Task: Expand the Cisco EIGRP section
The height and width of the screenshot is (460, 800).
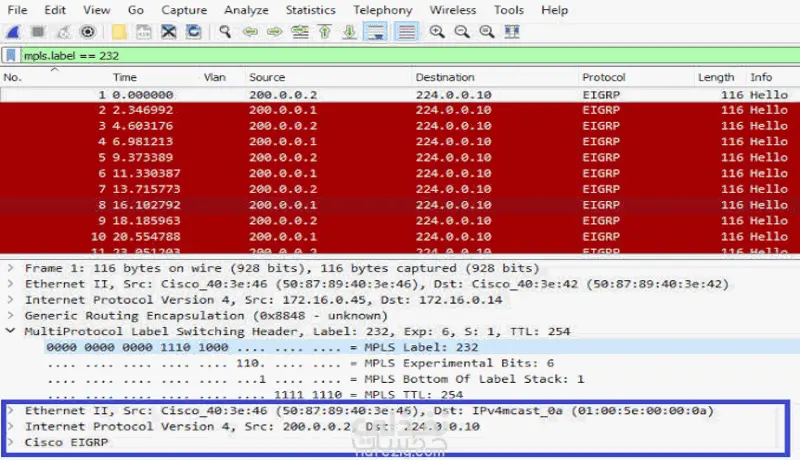Action: 10,442
